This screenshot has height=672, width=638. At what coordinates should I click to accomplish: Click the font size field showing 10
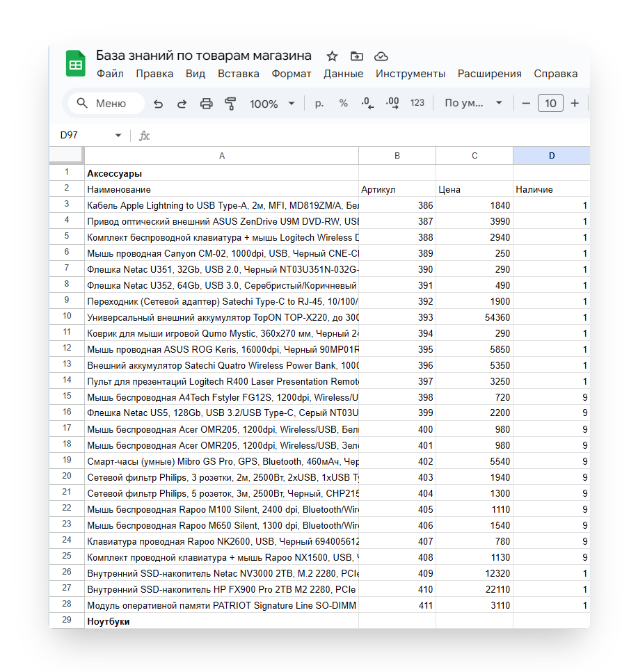(550, 103)
